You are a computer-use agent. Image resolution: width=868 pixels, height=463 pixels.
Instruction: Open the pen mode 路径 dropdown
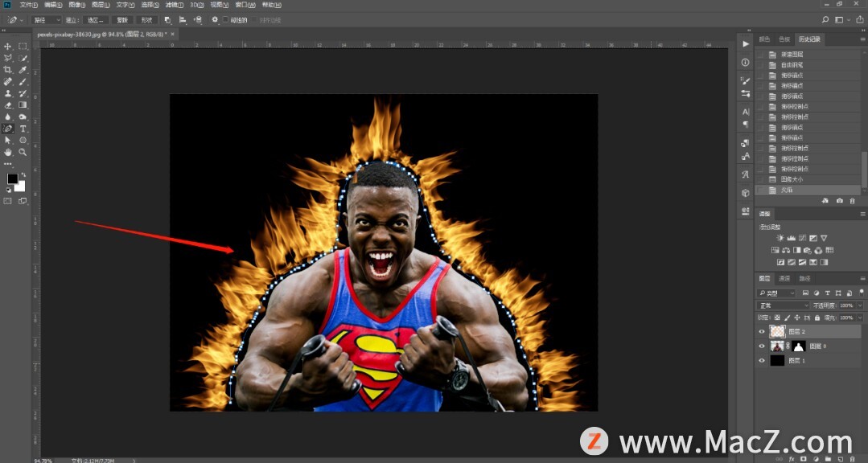tap(47, 20)
